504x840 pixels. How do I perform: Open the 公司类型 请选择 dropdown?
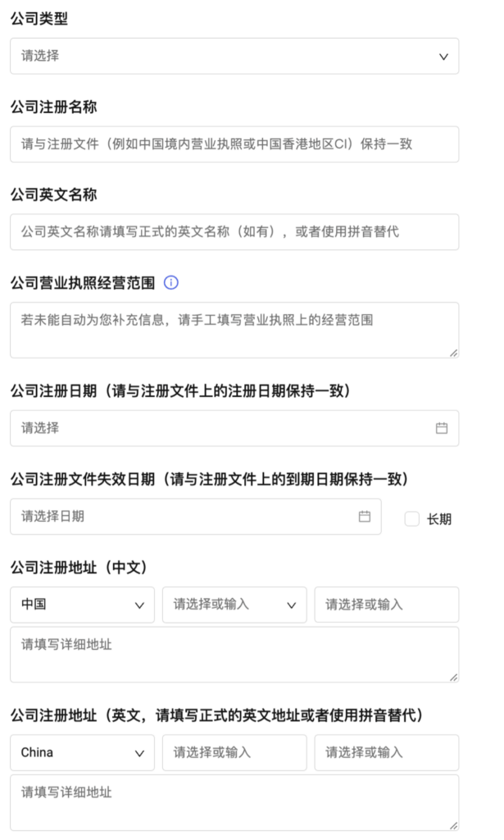coord(234,57)
